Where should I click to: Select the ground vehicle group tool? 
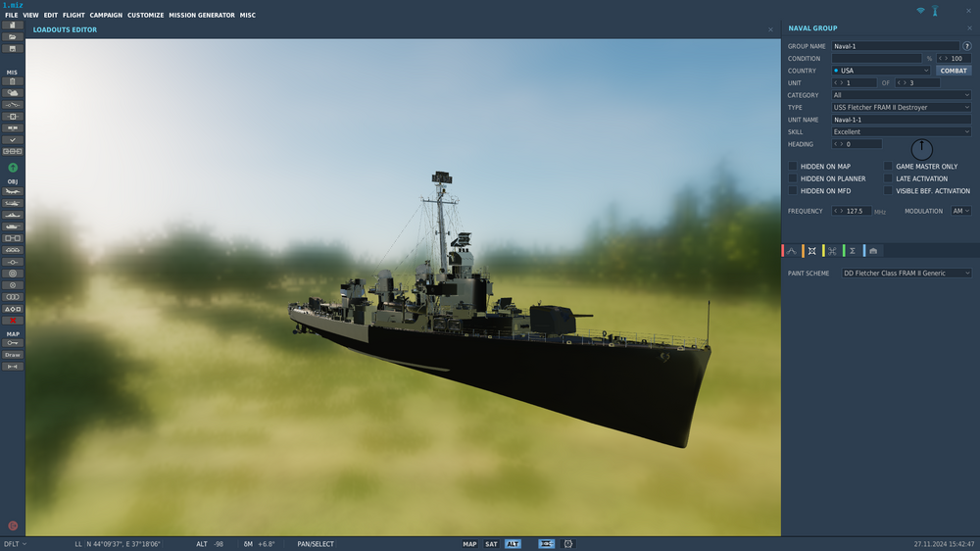13,226
